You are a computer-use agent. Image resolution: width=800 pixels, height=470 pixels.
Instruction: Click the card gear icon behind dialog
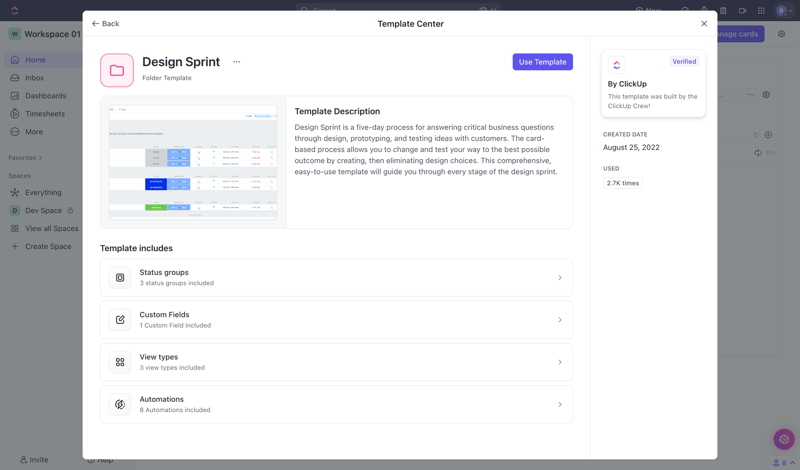pyautogui.click(x=766, y=94)
